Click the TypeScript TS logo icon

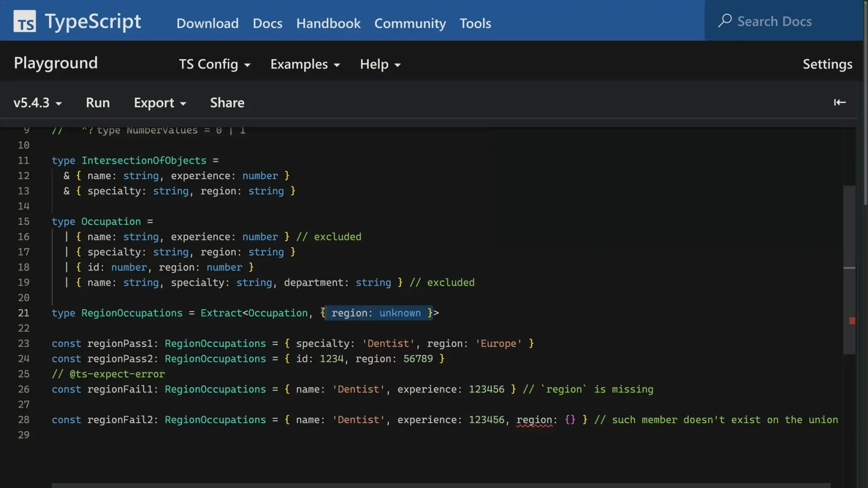[24, 21]
